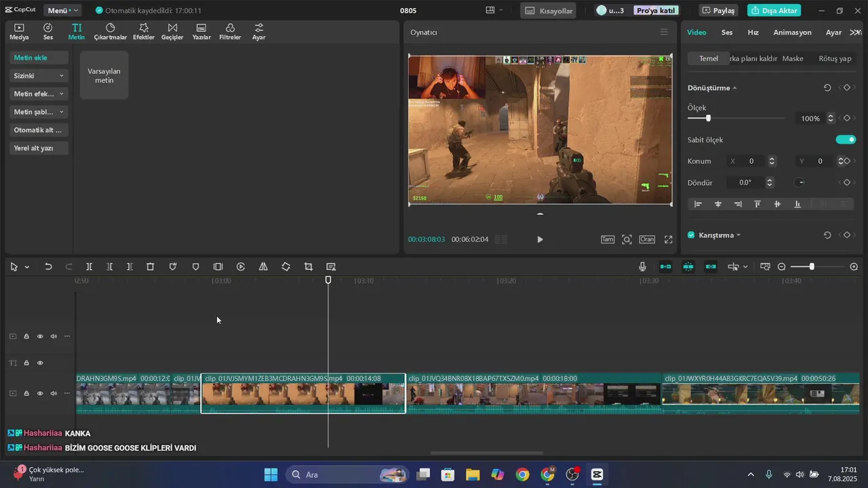
Task: Open the Medya tab
Action: [19, 32]
